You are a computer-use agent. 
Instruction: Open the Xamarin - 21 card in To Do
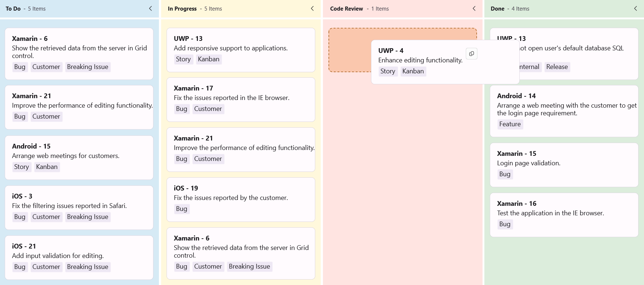(79, 107)
